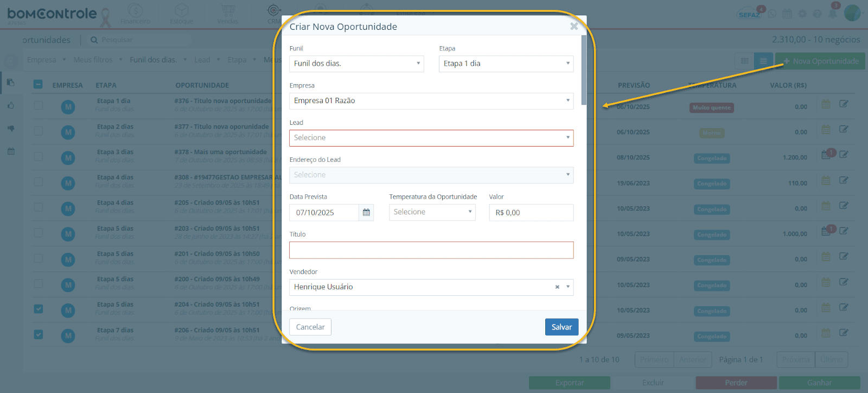Check the row #308 GESTAO EMPRESARIAL
This screenshot has height=393, width=868.
coord(38,182)
